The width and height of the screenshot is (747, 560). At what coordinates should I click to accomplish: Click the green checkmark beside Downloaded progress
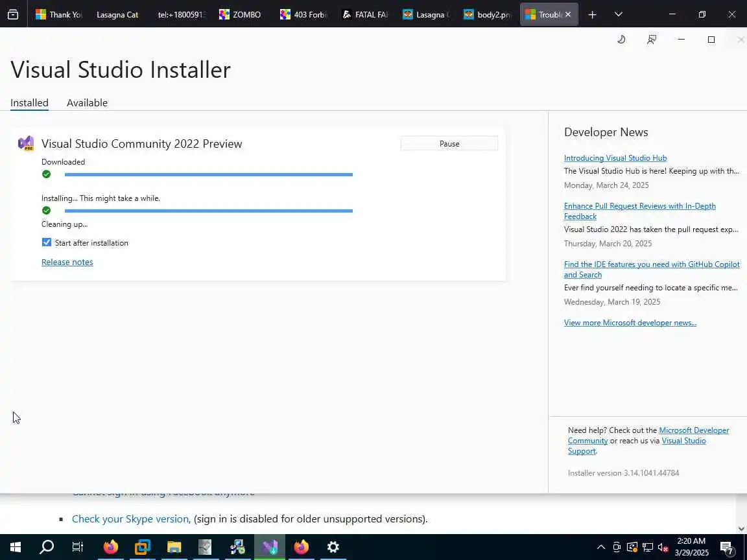tap(46, 174)
